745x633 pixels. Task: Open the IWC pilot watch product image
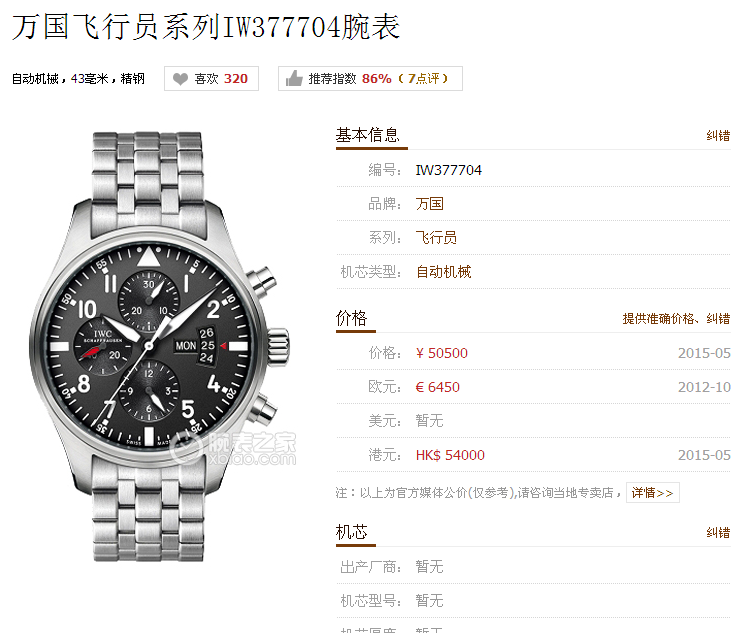(x=160, y=346)
